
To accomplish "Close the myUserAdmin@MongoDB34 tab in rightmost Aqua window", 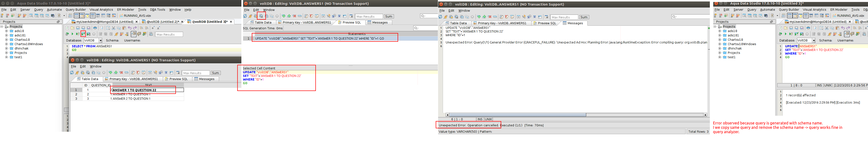I will [x=850, y=22].
